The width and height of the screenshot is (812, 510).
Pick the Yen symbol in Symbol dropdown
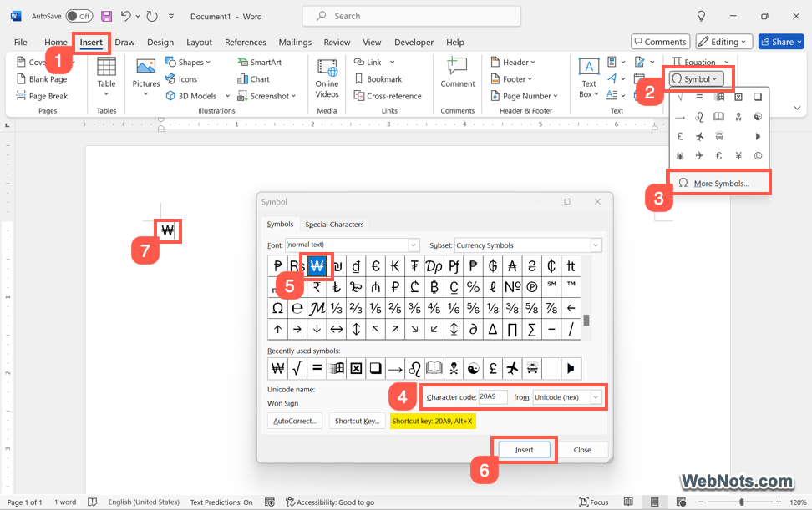click(738, 156)
